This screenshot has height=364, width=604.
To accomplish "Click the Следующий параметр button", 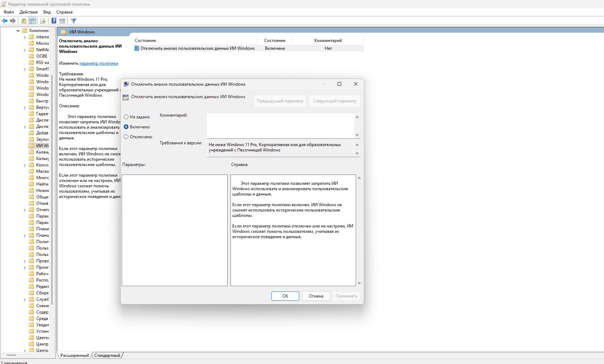I will click(335, 101).
